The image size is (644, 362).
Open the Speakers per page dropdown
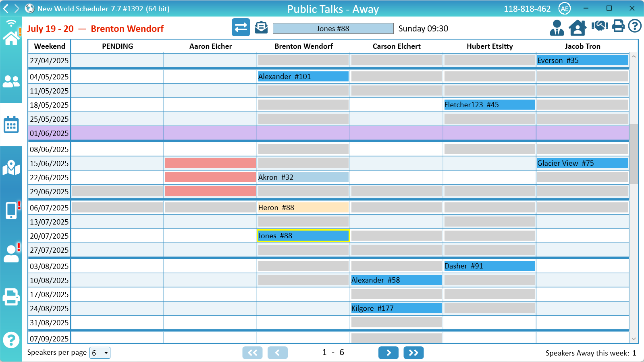[100, 353]
